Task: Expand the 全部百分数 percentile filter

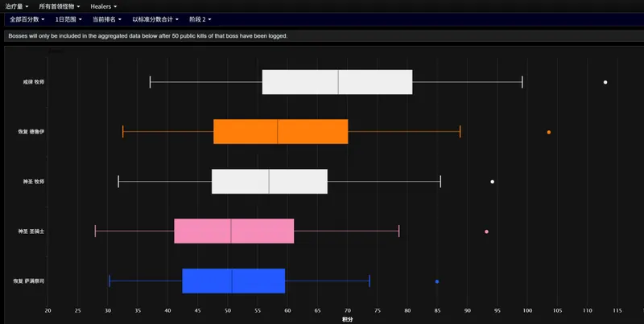Action: [x=27, y=18]
